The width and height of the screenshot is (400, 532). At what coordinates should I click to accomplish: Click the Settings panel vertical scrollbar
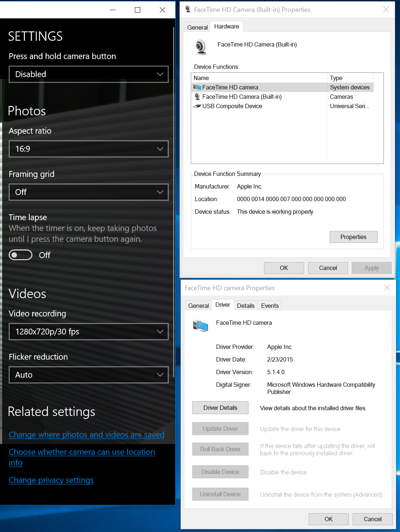tap(174, 202)
